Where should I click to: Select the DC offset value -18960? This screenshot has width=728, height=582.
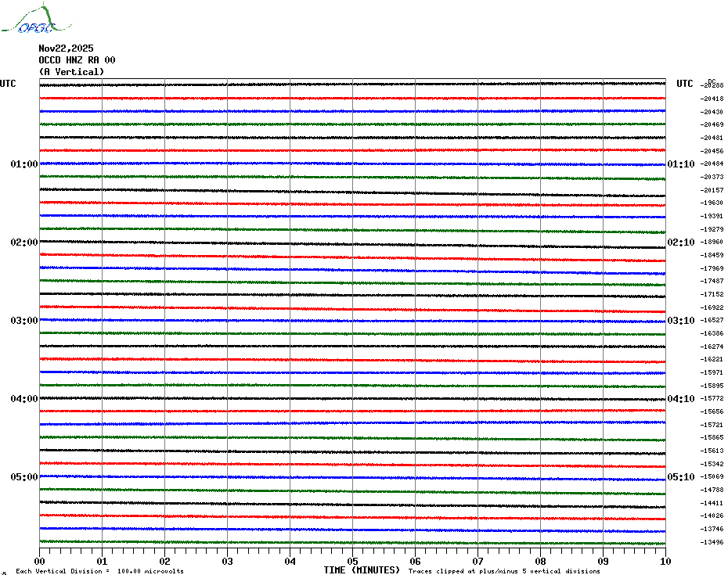712,242
